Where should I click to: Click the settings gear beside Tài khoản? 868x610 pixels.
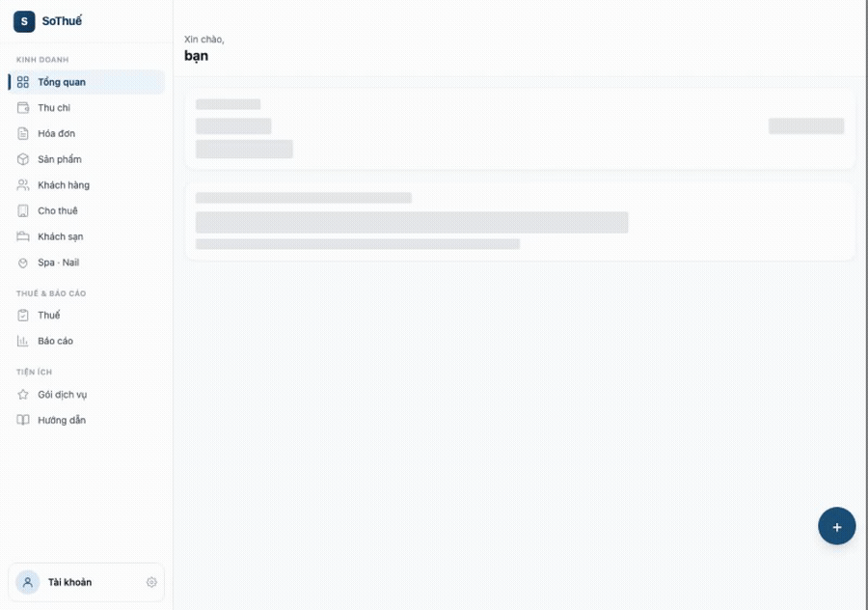(x=151, y=582)
